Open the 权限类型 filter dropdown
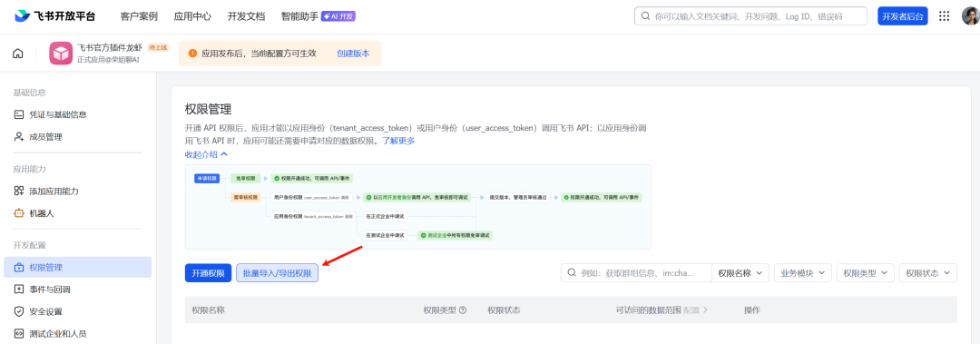The image size is (980, 344). pos(866,273)
